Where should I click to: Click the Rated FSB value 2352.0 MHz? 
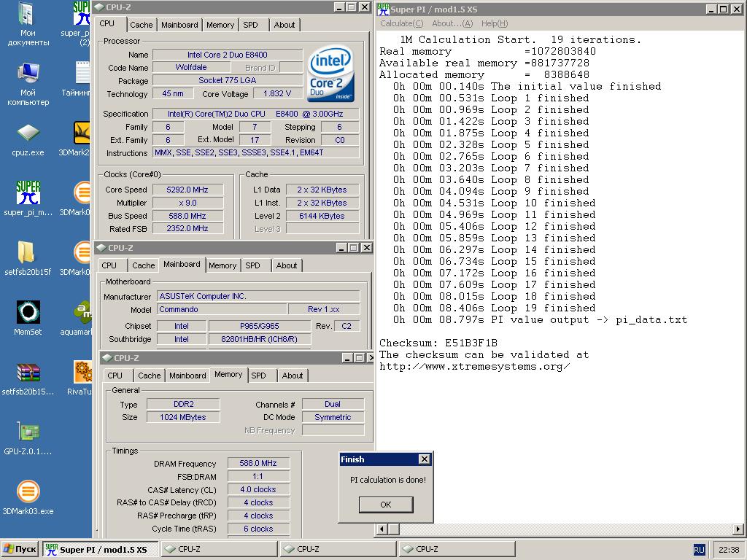187,228
